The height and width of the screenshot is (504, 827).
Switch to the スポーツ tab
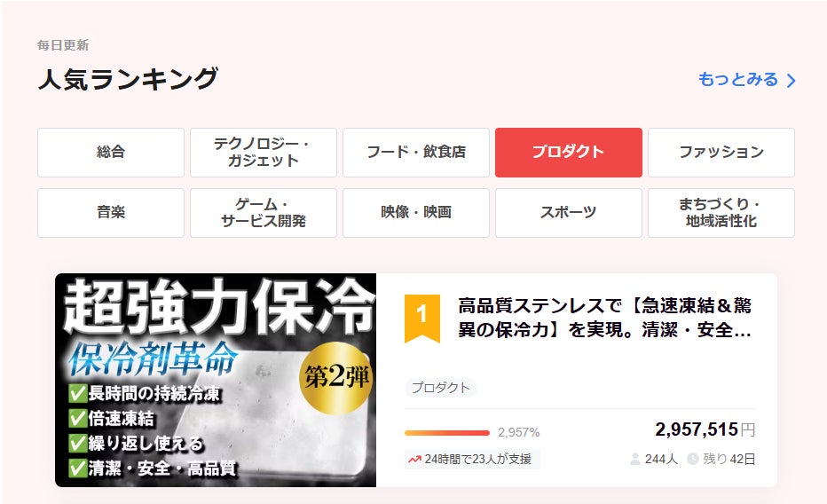(569, 213)
